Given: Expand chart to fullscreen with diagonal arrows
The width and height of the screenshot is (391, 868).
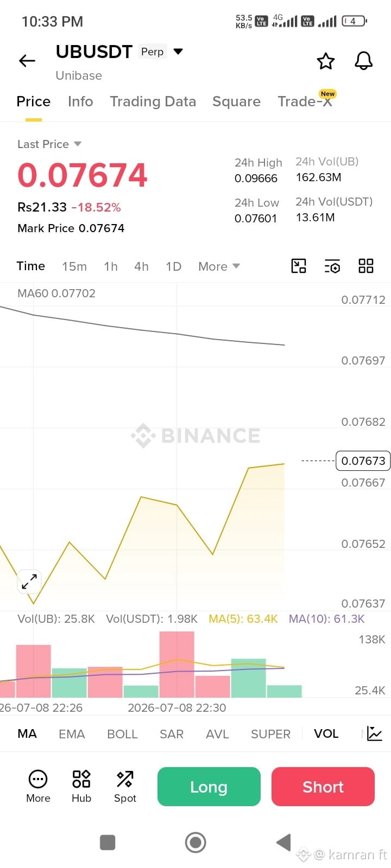Looking at the screenshot, I should (x=29, y=582).
